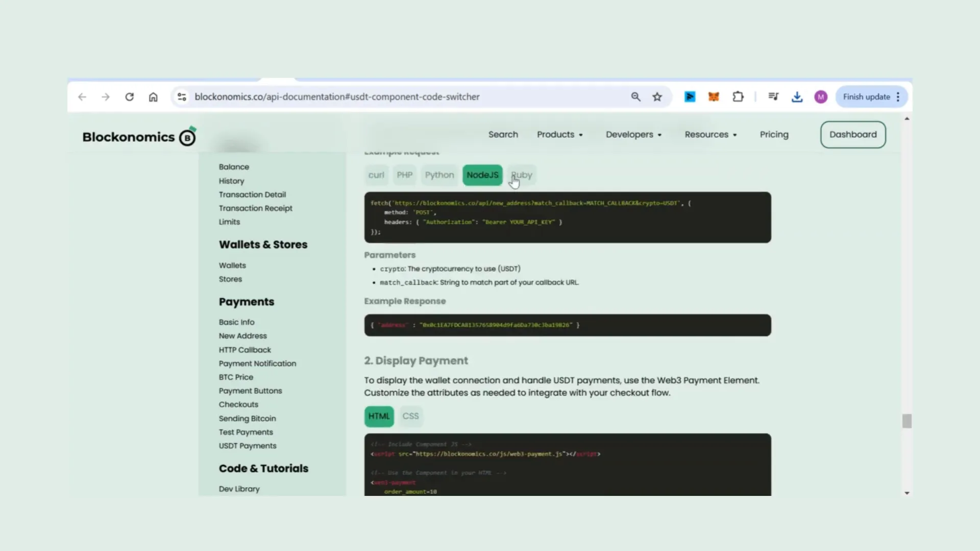Image resolution: width=980 pixels, height=551 pixels.
Task: Open Payment Notification sidebar link
Action: (257, 363)
